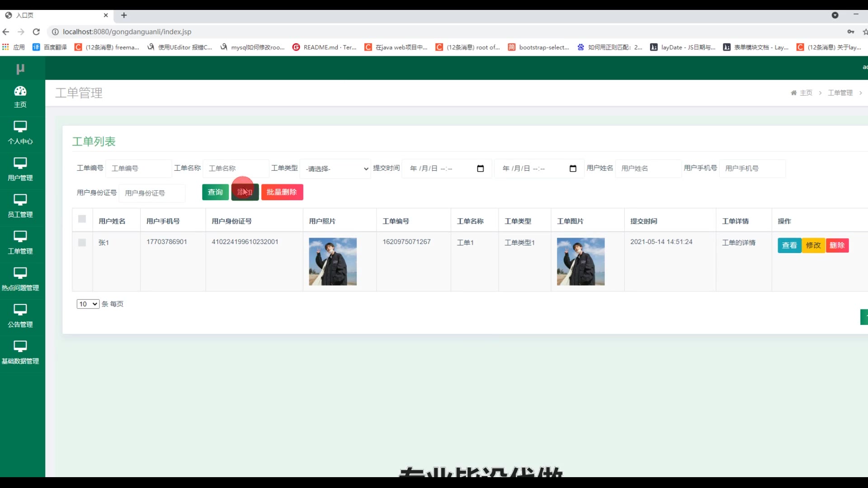868x488 pixels.
Task: Open 用户管理 sidebar icon
Action: point(20,163)
